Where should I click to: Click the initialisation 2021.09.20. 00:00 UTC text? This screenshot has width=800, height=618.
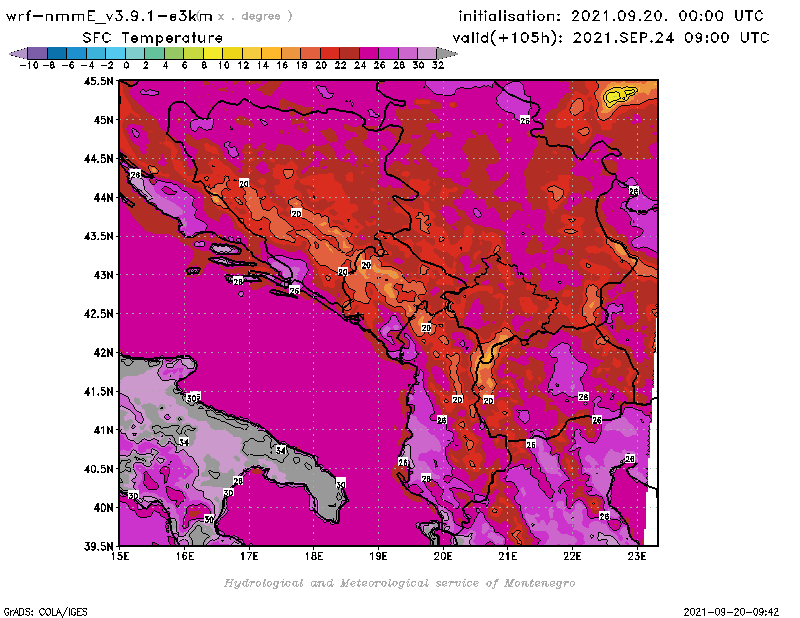(611, 16)
